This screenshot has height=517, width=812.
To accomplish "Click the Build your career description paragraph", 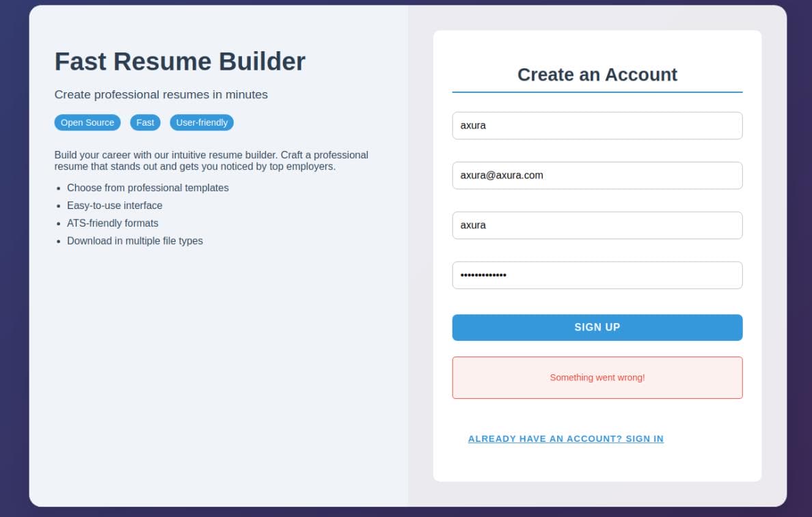I will click(211, 161).
